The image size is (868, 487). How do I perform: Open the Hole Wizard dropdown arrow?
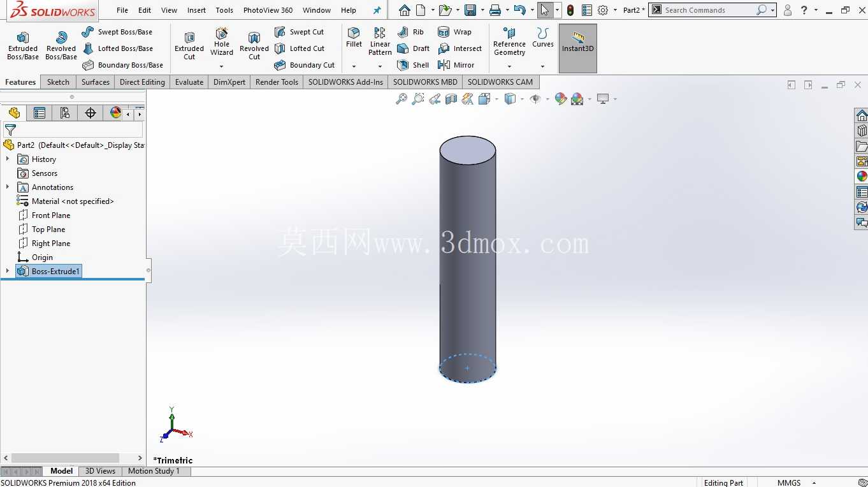tap(222, 66)
